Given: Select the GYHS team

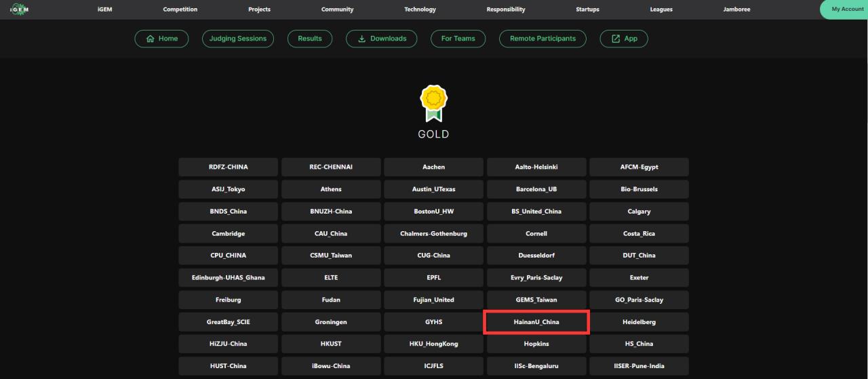Looking at the screenshot, I should [434, 322].
